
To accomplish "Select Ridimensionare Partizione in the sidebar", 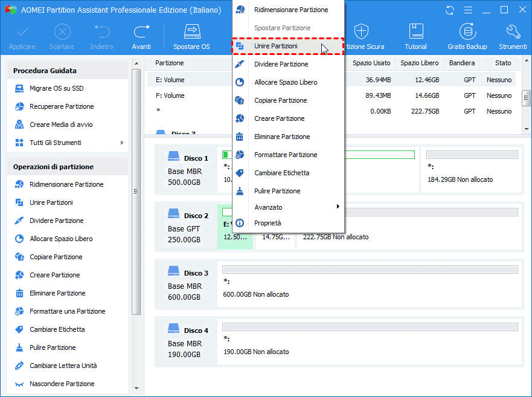I will (66, 184).
